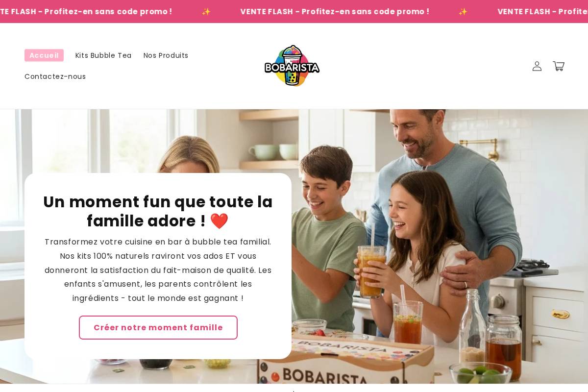Click the cut-off VENTE FLASH text at left

coord(86,12)
